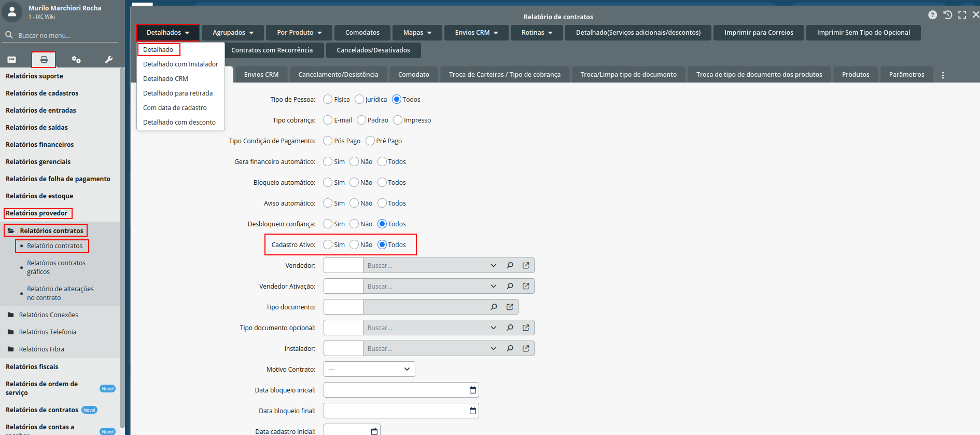Open Relatório contratos sidebar item
The width and height of the screenshot is (980, 435).
[54, 246]
